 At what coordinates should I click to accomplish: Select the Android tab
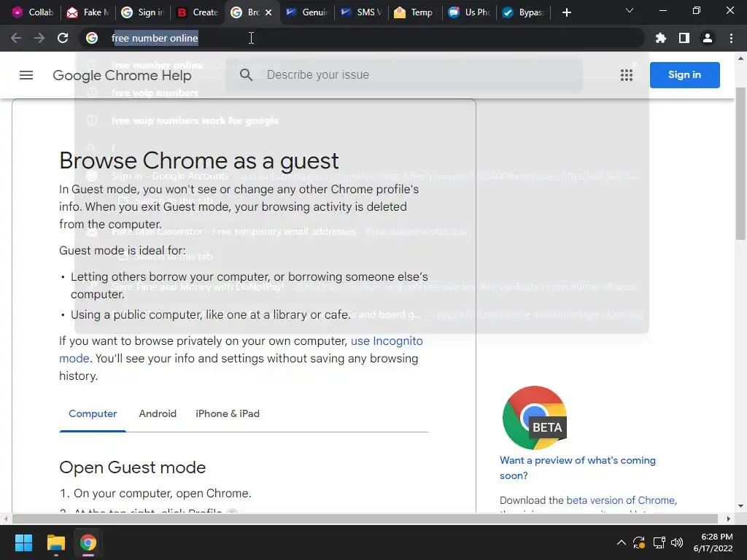tap(158, 413)
